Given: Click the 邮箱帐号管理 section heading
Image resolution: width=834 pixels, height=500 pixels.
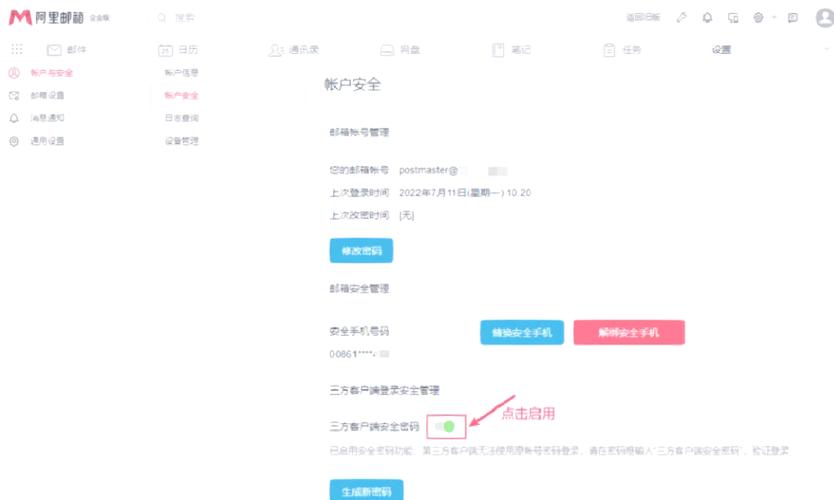Looking at the screenshot, I should (x=359, y=132).
